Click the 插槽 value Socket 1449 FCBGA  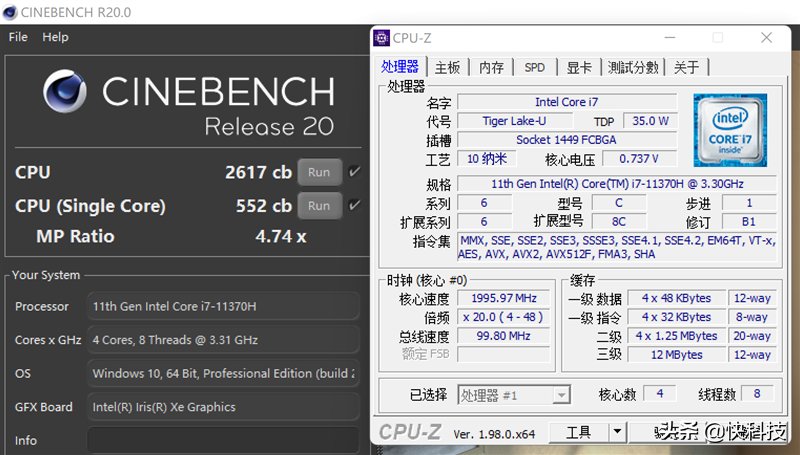click(567, 140)
